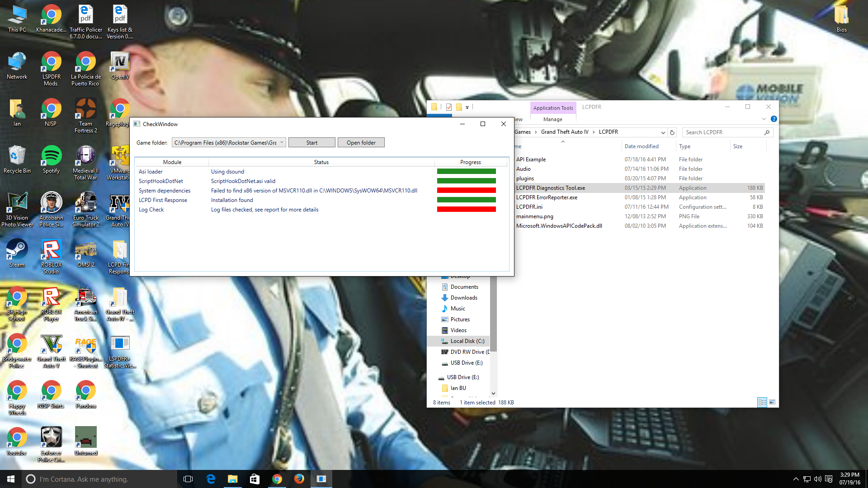The image size is (868, 488).
Task: Open the Euro Truck Simulator 2 icon
Action: pyautogui.click(x=85, y=203)
